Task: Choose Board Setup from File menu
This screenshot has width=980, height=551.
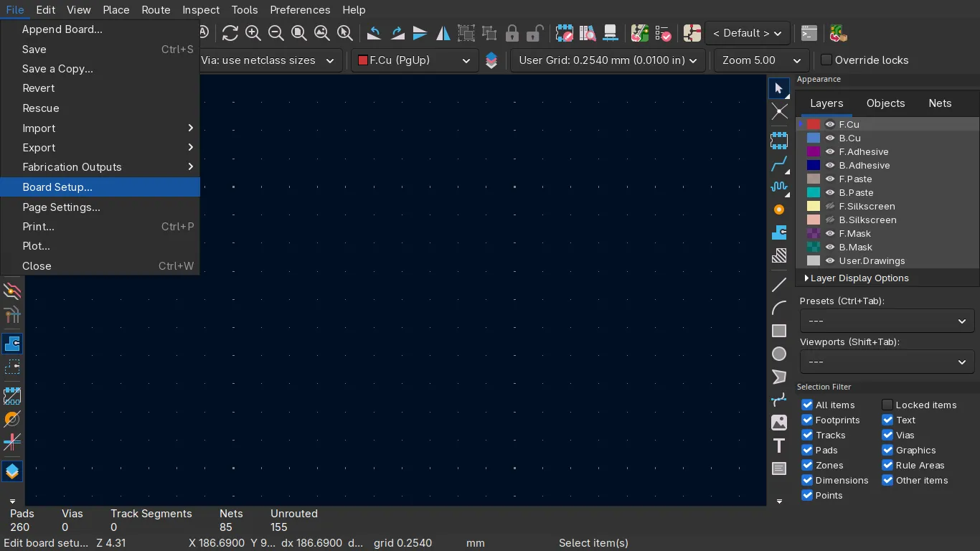Action: coord(100,187)
